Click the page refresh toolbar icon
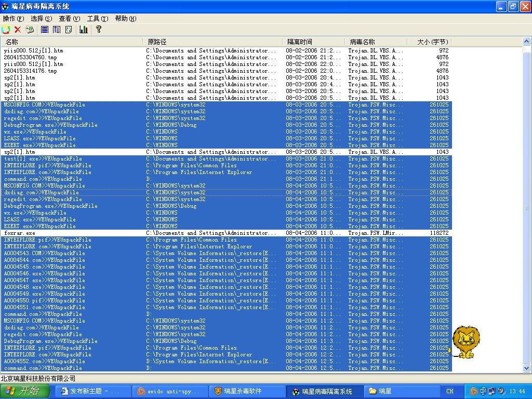 pyautogui.click(x=69, y=30)
